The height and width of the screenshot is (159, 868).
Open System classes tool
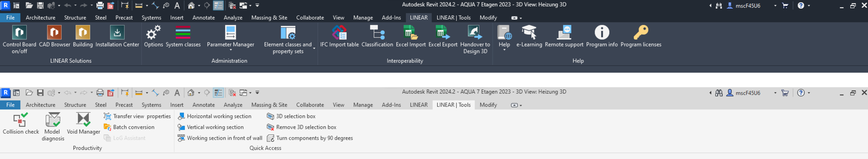tap(183, 36)
